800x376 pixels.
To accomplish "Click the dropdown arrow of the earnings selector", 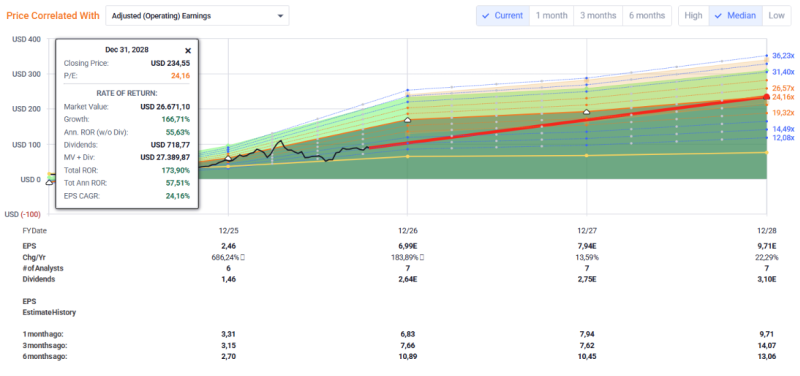I will click(280, 16).
